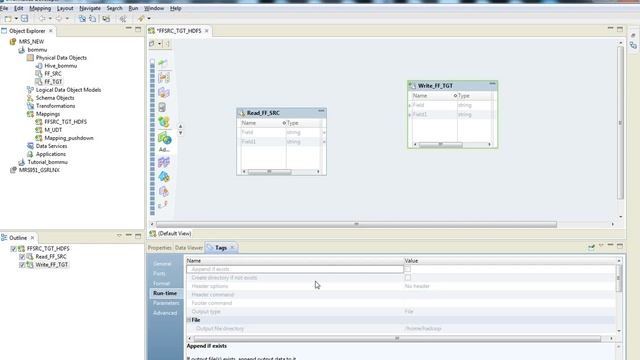Click the last palette link icon

163,204
